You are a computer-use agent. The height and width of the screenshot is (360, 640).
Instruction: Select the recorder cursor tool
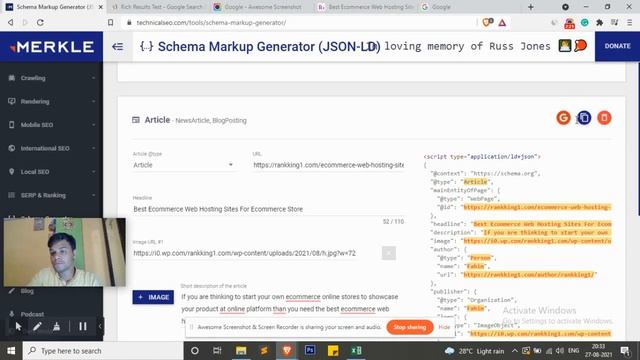18,326
